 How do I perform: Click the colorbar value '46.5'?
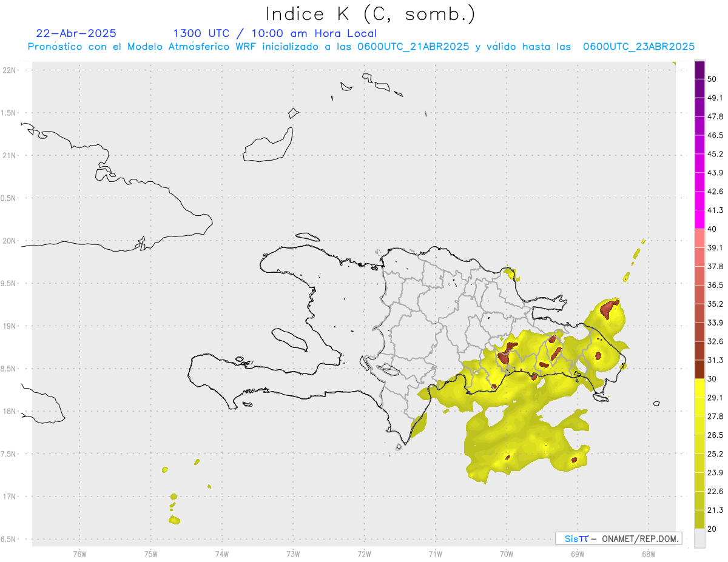tap(715, 135)
